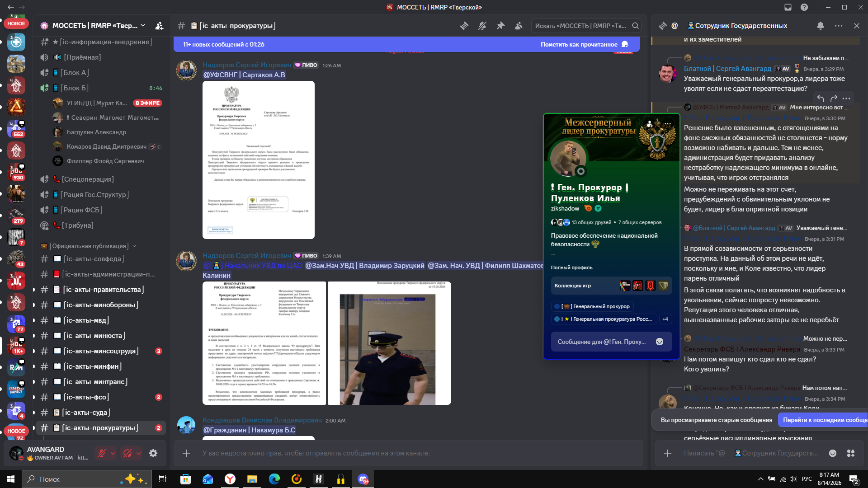Show hidden system tray icons
This screenshot has width=868, height=488.
click(x=760, y=479)
